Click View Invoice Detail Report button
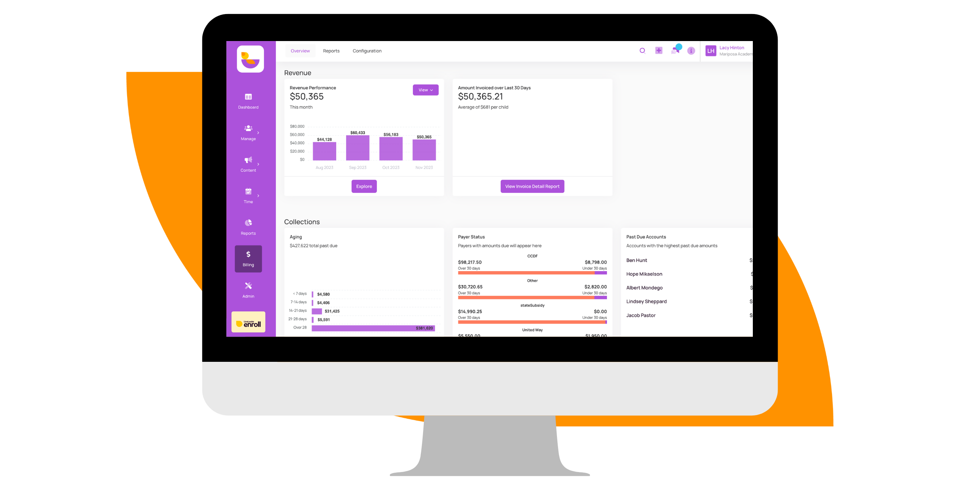 532,186
